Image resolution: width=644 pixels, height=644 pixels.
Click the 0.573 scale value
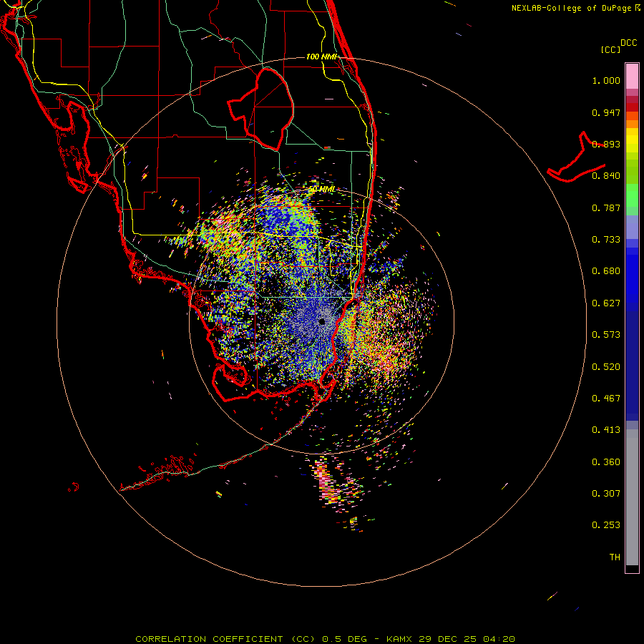click(606, 335)
